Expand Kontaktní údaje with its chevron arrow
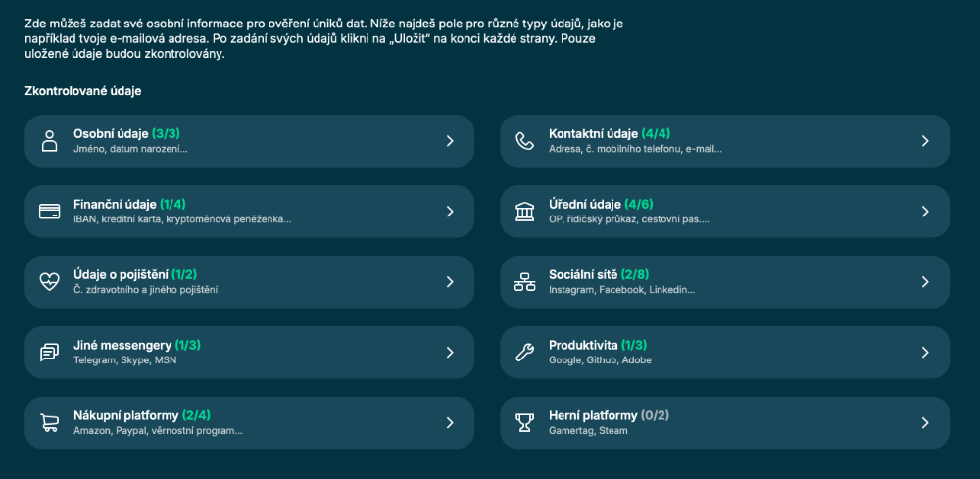 pyautogui.click(x=926, y=141)
